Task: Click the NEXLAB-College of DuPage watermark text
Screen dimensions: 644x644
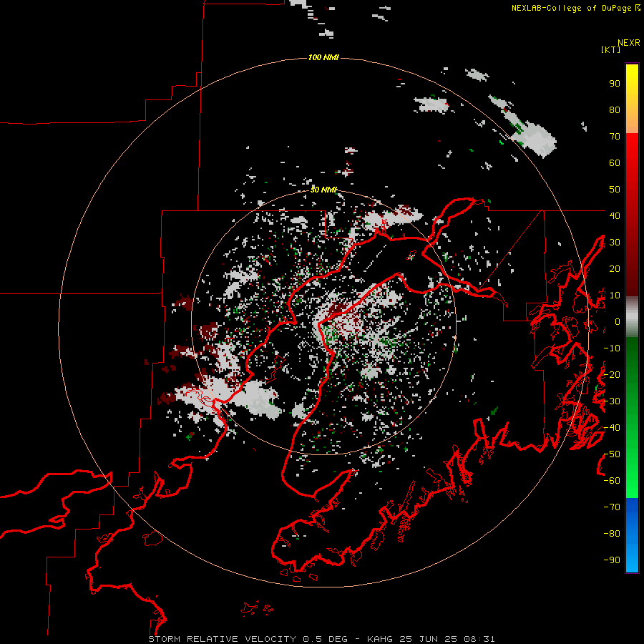Action: coord(575,8)
